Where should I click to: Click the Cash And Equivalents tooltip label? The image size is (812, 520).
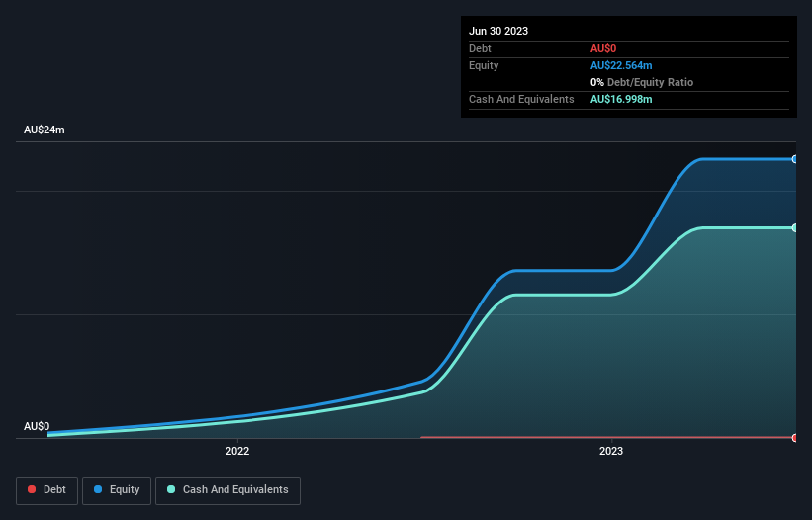pyautogui.click(x=521, y=99)
